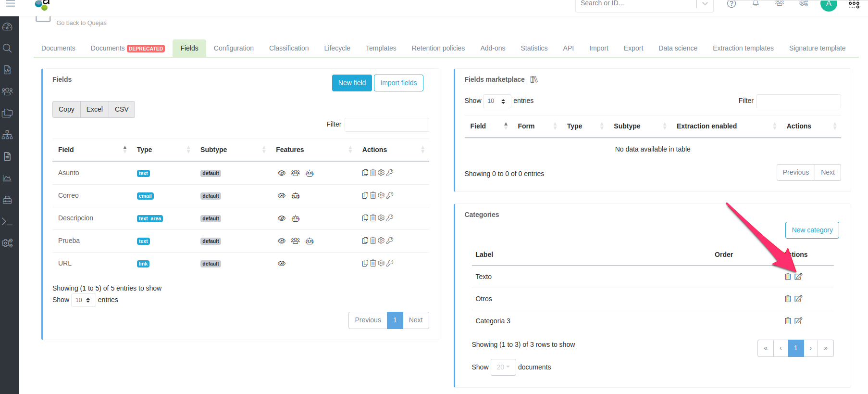Delete the Categoria 3 category
868x394 pixels.
(x=788, y=321)
